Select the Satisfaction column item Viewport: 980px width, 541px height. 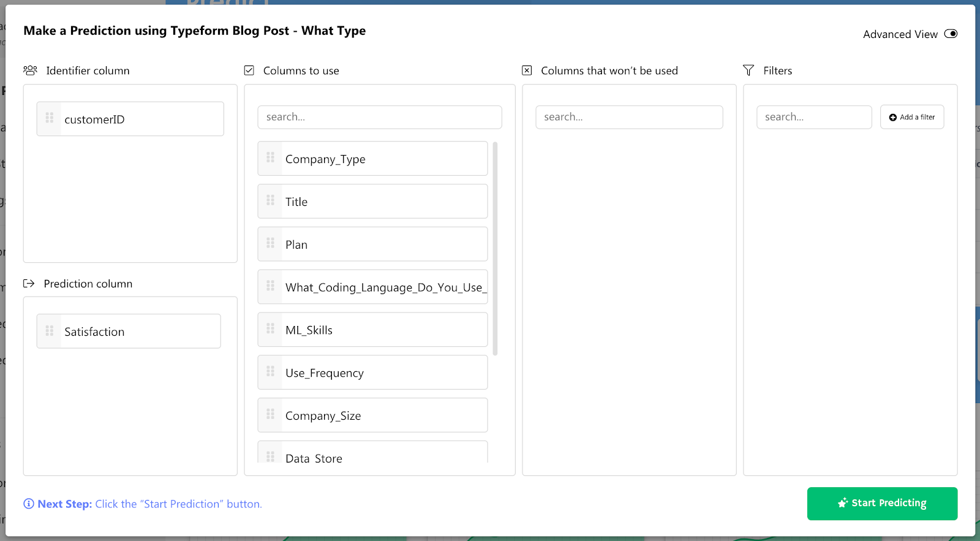[x=129, y=331]
